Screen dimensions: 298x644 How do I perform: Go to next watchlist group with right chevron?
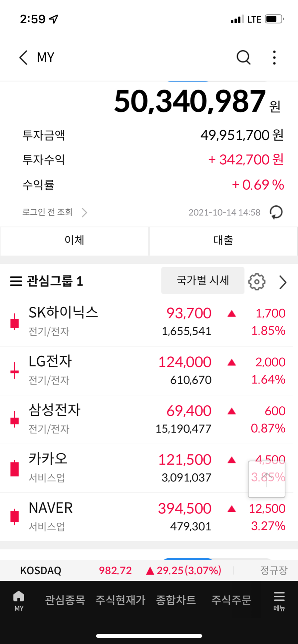point(283,282)
